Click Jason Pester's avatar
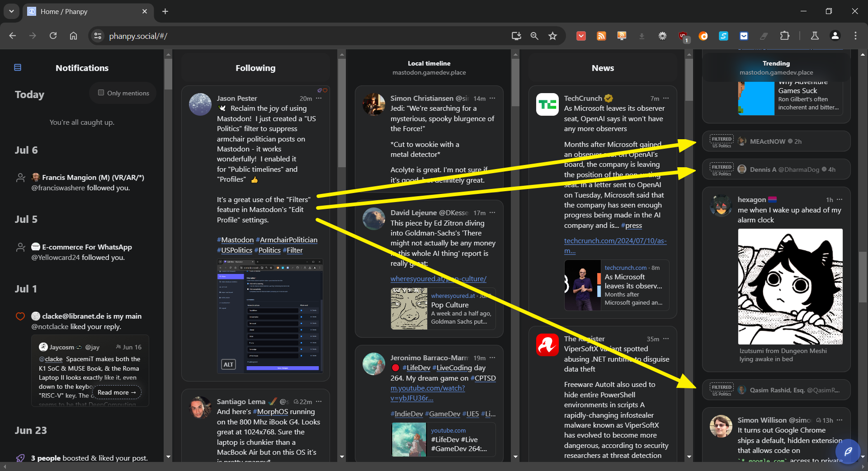The height and width of the screenshot is (471, 868). tap(200, 104)
